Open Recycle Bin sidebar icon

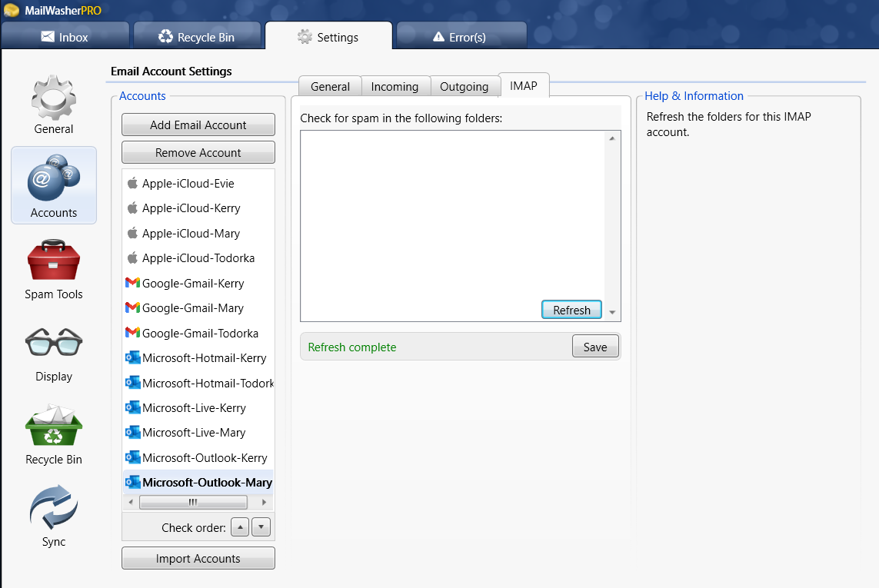54,425
